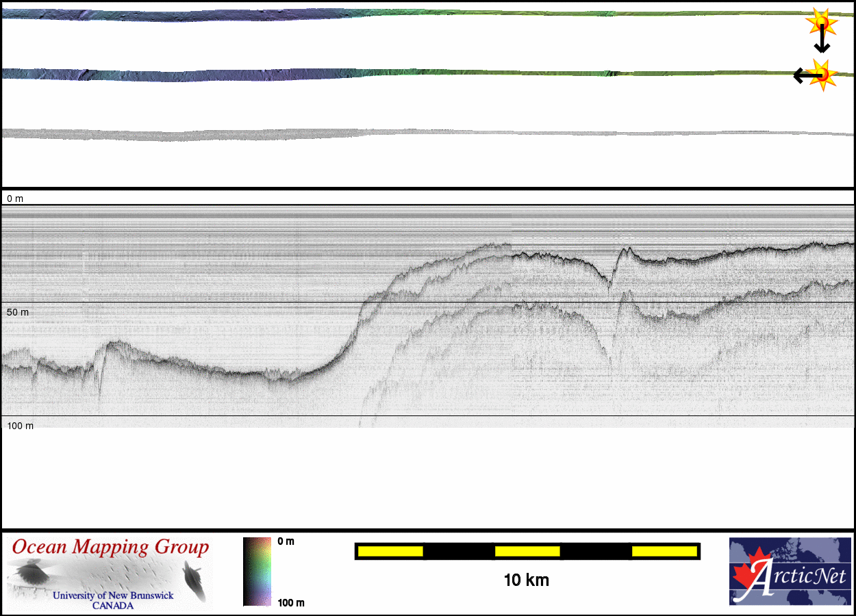Select the 0 m color legend label
Screen dimensions: 856x616
pos(286,541)
